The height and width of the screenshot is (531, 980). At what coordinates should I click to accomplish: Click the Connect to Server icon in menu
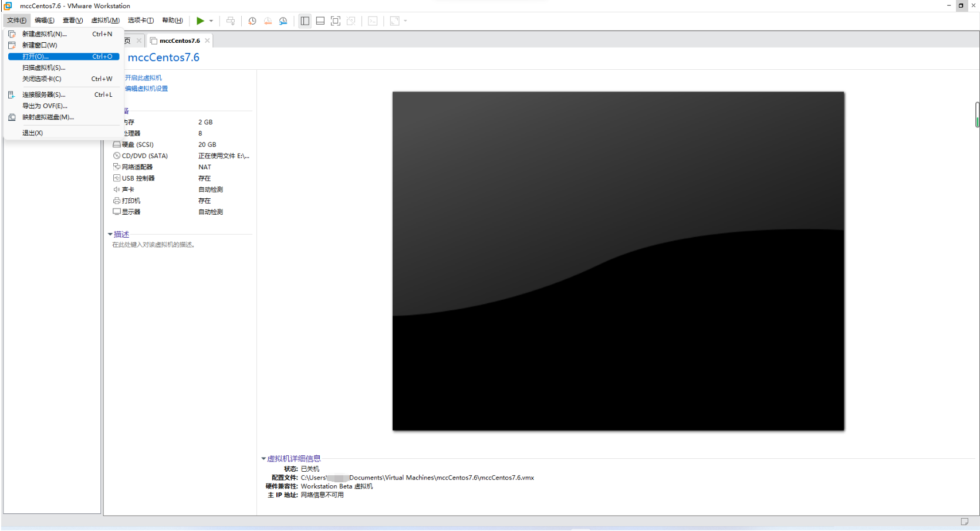(x=12, y=94)
